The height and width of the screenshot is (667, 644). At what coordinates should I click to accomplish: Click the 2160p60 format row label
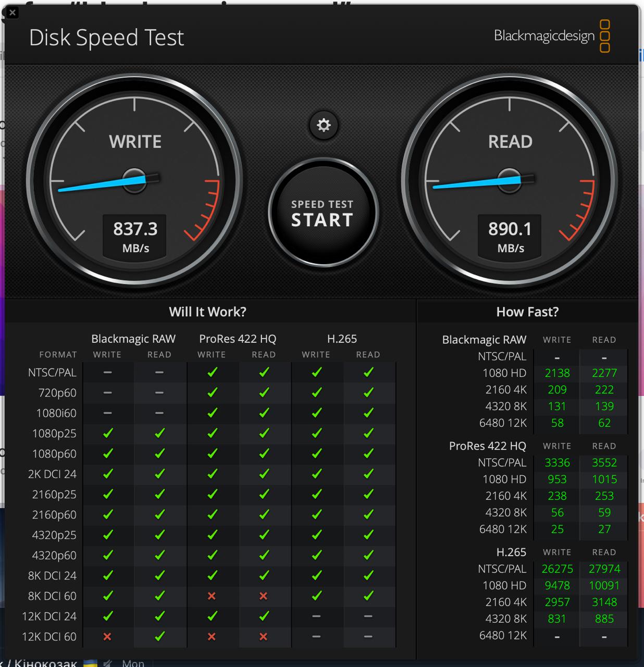pos(54,515)
